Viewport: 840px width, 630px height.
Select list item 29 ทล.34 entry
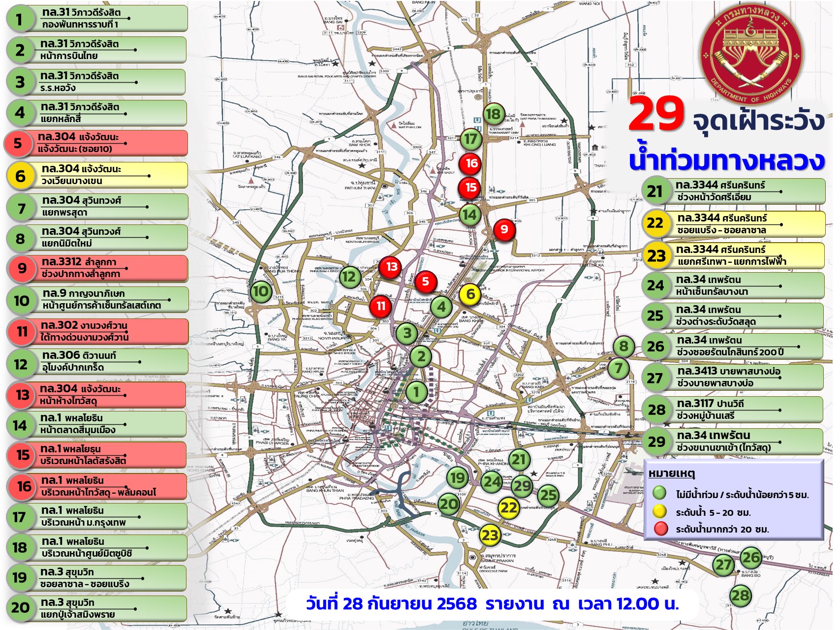tap(733, 441)
